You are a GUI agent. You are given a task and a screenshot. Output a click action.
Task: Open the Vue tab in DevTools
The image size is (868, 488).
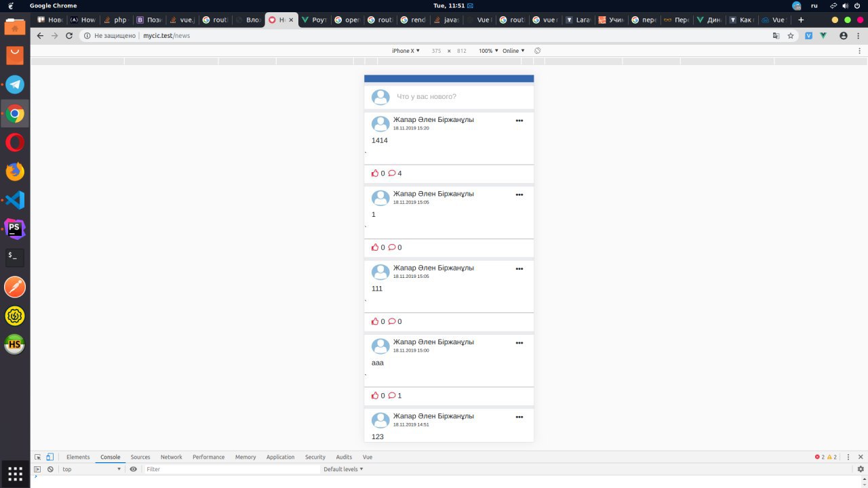pos(368,457)
